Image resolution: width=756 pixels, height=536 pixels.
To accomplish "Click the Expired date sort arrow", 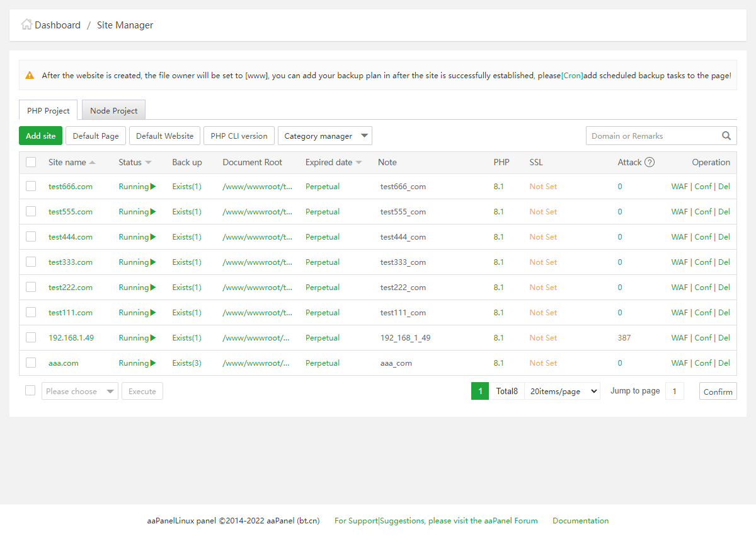I will coord(359,163).
